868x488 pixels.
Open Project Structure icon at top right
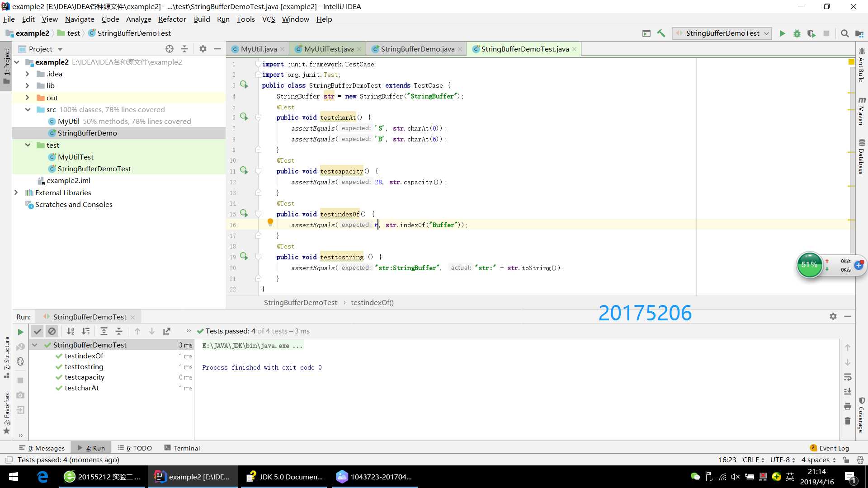859,33
